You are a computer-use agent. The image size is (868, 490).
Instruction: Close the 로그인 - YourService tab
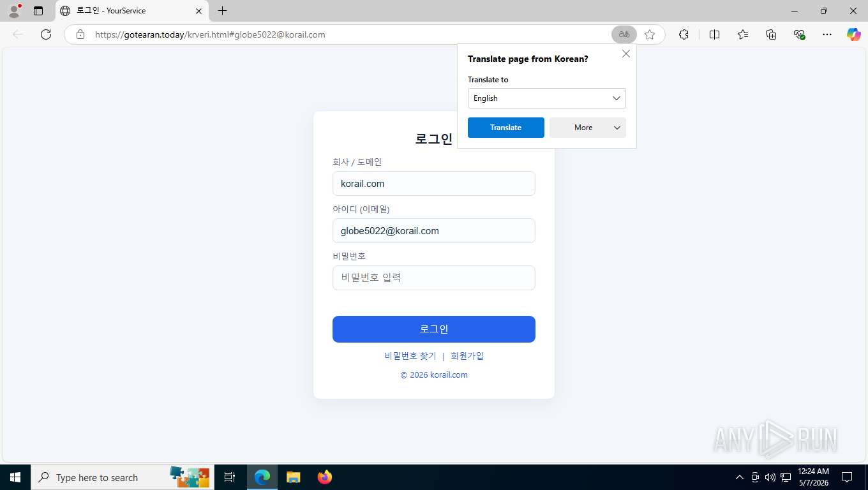click(198, 11)
